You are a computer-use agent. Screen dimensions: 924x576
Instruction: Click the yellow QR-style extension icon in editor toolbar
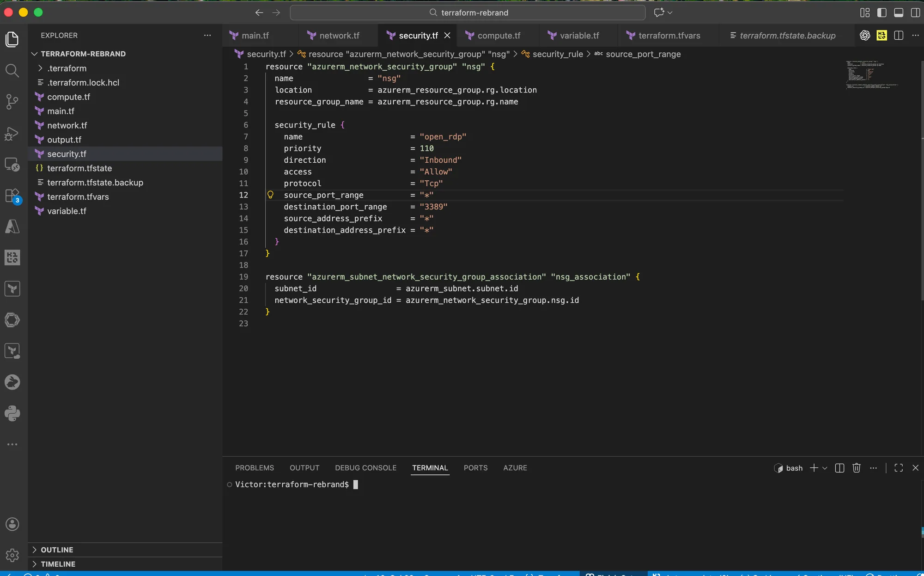pos(881,36)
